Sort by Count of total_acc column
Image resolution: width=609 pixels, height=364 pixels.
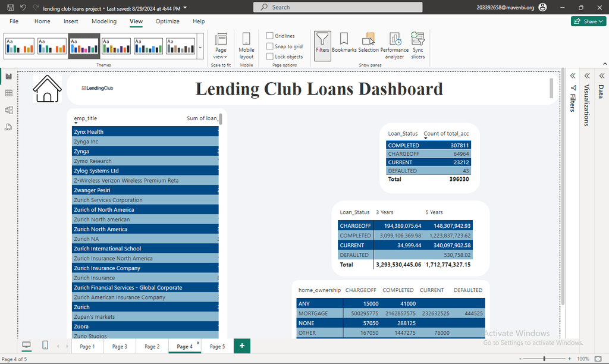pyautogui.click(x=446, y=134)
